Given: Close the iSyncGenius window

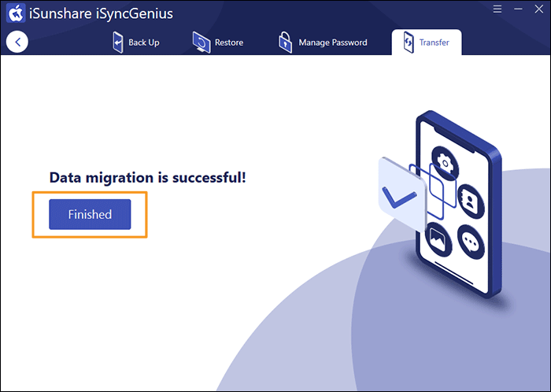Looking at the screenshot, I should tap(539, 9).
